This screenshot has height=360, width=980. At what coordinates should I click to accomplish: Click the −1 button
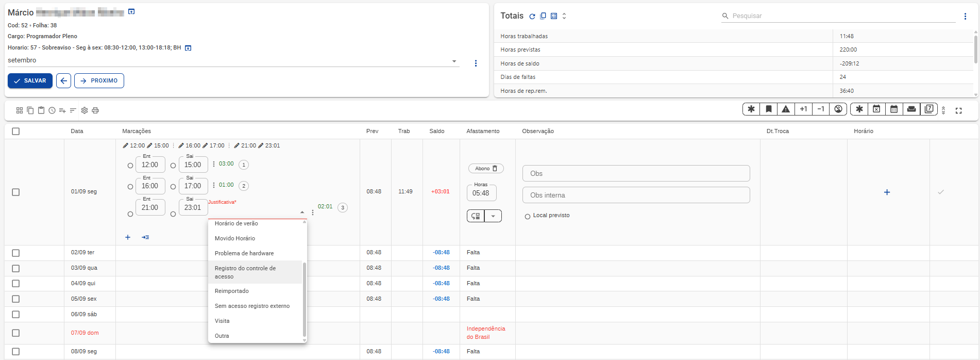821,109
